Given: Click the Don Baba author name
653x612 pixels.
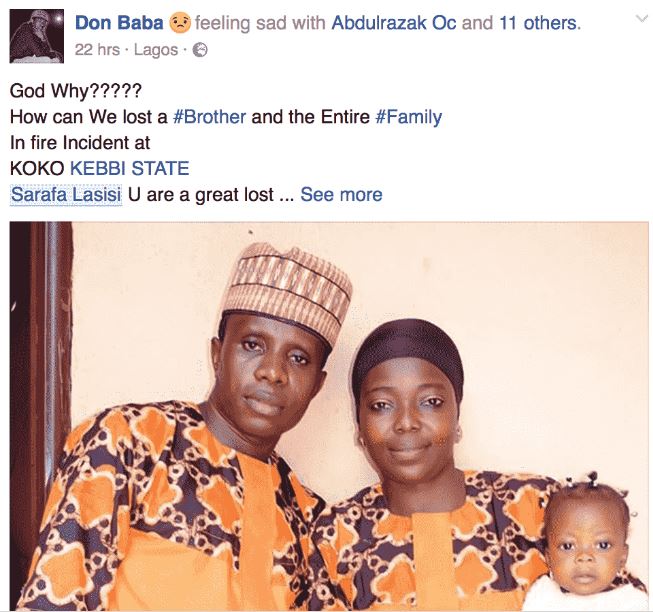Looking at the screenshot, I should click(119, 23).
